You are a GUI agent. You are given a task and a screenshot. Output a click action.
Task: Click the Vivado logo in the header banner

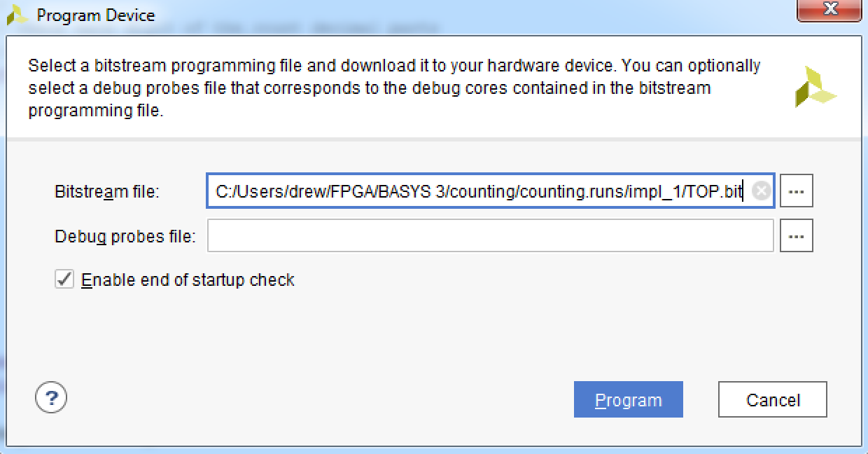point(815,87)
